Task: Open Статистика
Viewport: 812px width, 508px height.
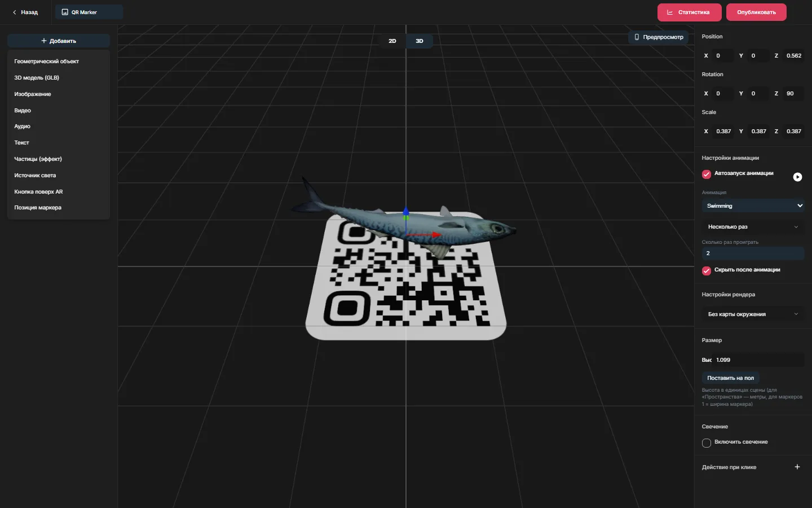Action: pyautogui.click(x=690, y=12)
